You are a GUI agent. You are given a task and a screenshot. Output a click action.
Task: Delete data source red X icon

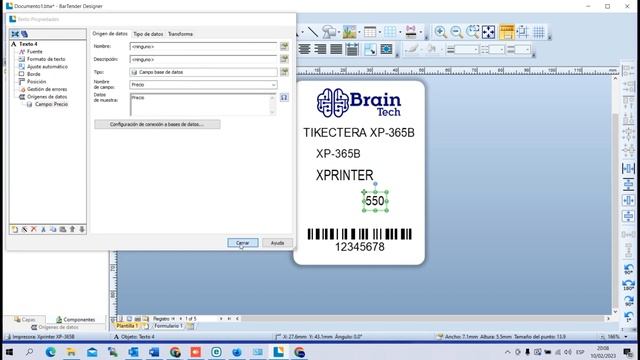[x=34, y=229]
